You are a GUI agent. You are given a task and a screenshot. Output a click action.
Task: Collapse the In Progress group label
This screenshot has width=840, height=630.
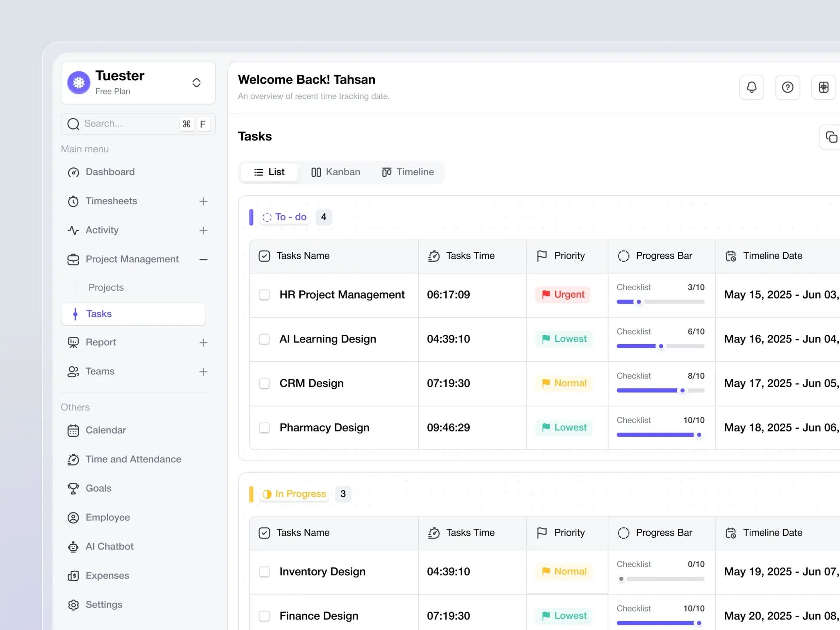point(294,494)
